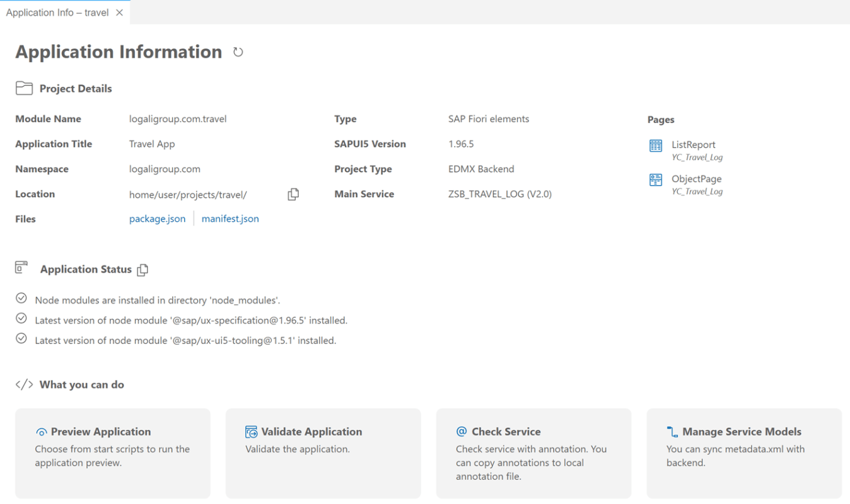Open the ObjectPage page
This screenshot has width=850, height=504.
(697, 179)
